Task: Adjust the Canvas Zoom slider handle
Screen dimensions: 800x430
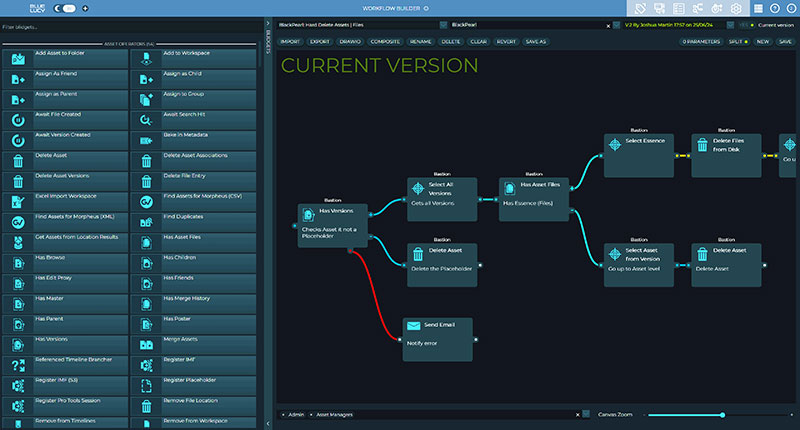Action: pyautogui.click(x=722, y=415)
